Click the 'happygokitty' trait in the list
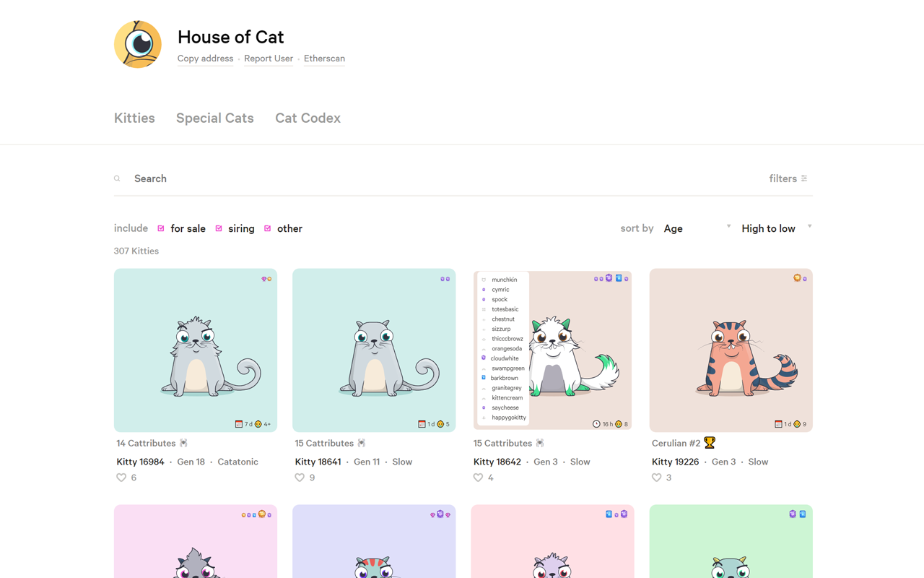924x578 pixels. (x=509, y=417)
